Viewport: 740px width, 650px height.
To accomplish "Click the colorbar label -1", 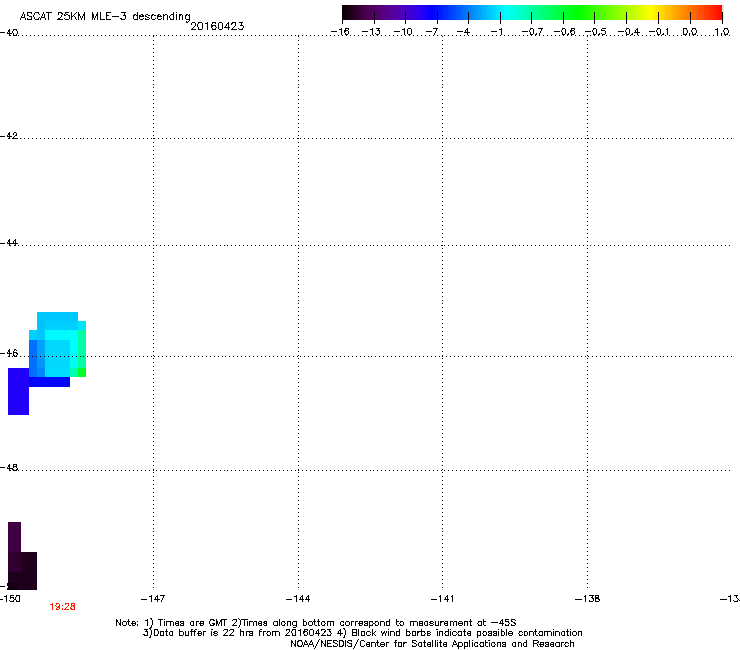I will click(x=496, y=32).
